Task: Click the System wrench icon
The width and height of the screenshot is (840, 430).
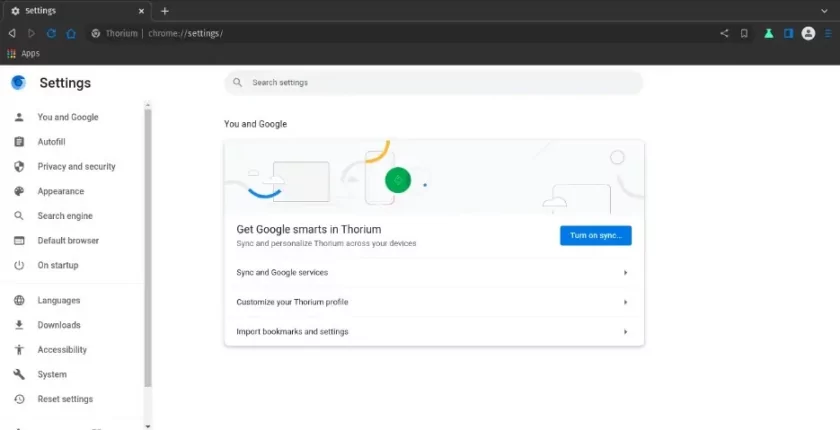Action: [19, 374]
